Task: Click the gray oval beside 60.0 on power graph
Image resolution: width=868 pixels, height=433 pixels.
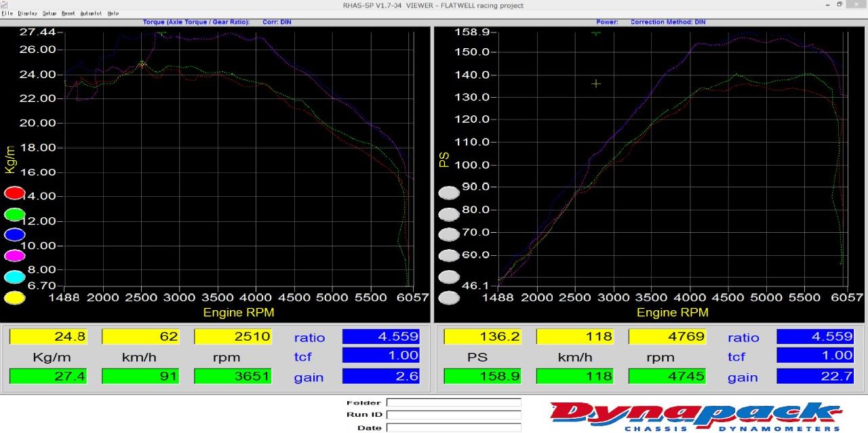Action: click(449, 256)
